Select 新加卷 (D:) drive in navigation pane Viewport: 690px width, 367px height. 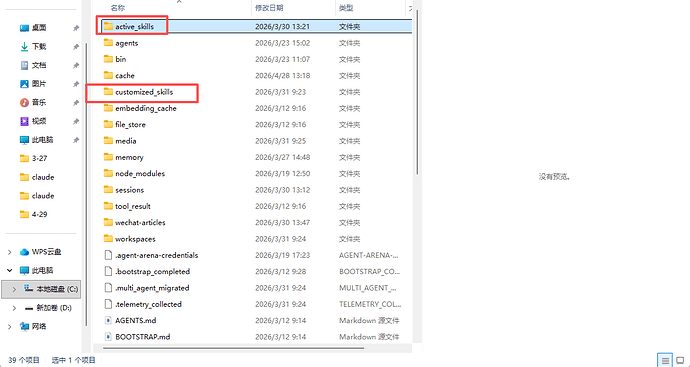point(54,308)
